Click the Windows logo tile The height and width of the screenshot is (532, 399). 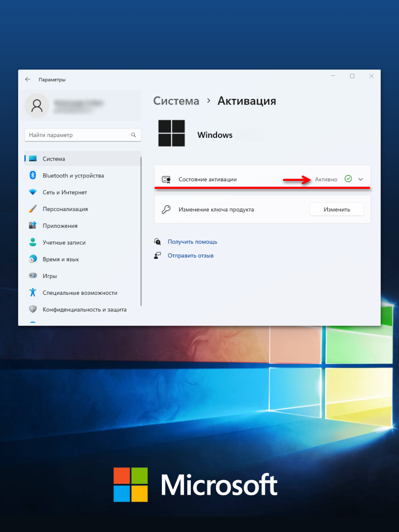[172, 133]
